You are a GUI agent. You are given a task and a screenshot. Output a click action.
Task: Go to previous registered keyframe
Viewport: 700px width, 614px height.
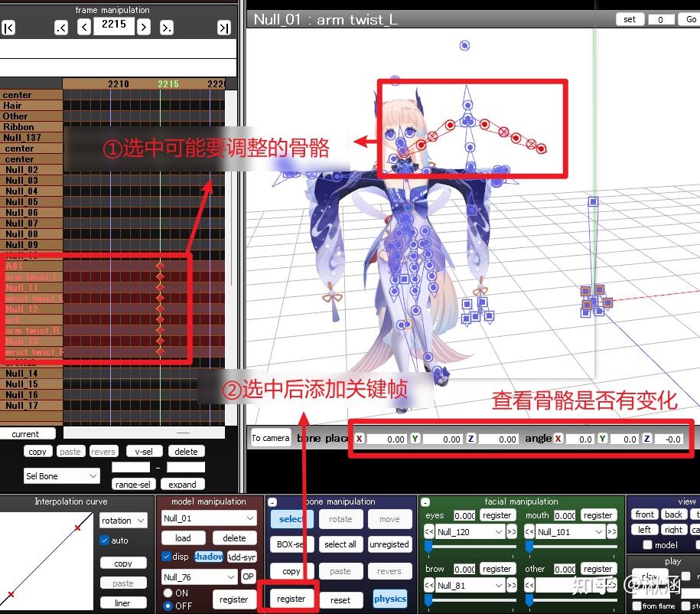click(61, 27)
